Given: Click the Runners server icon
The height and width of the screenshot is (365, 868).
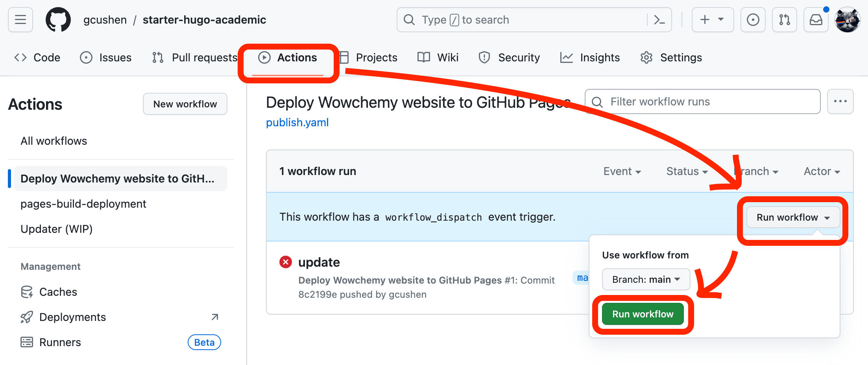Looking at the screenshot, I should coord(27,342).
